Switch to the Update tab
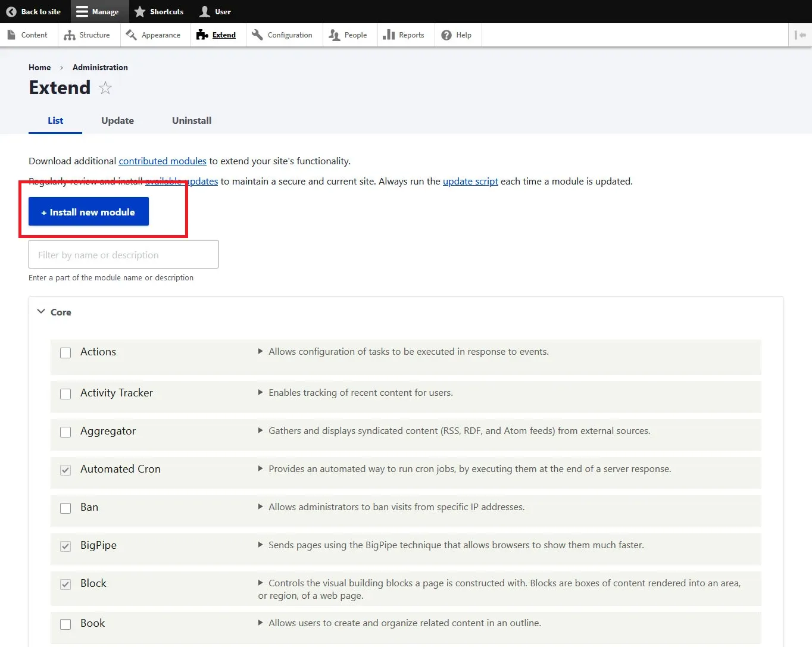 pos(117,120)
